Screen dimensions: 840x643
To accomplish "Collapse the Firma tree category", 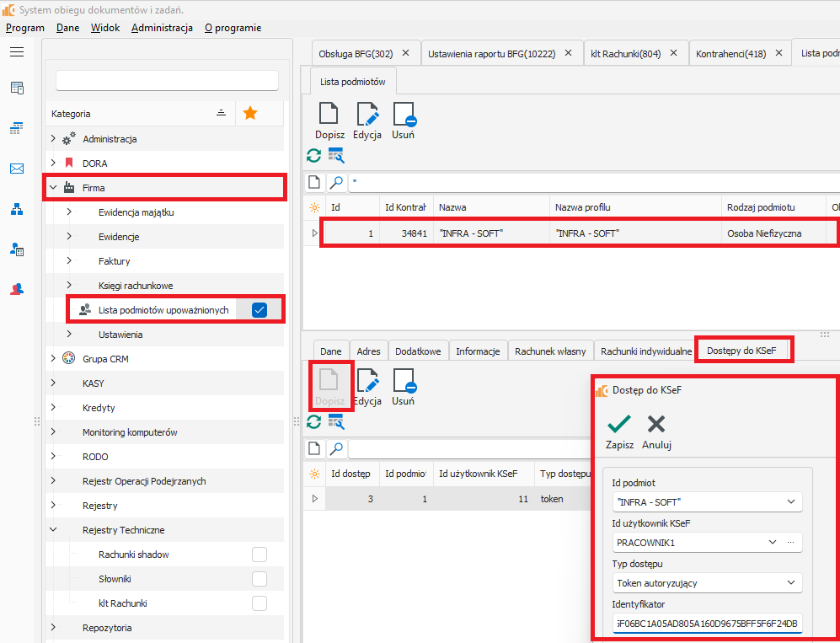I will [x=53, y=188].
